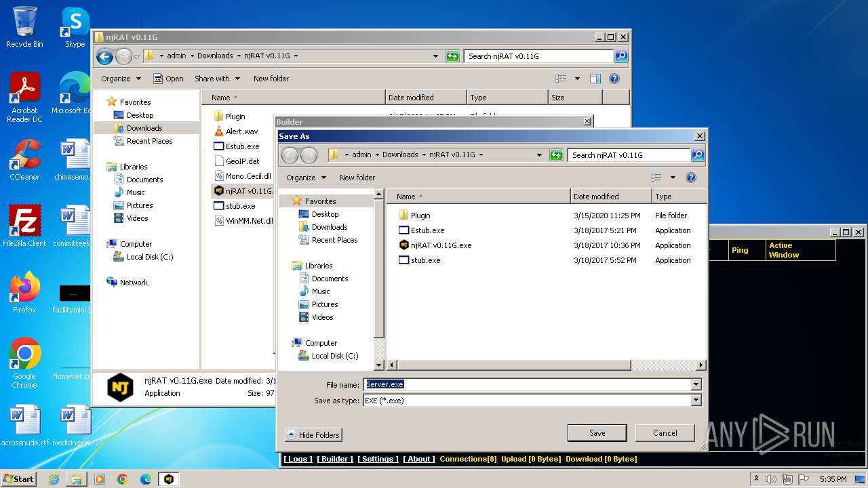868x488 pixels.
Task: Select Local Disk (C:) in Save As pane
Action: tap(334, 356)
